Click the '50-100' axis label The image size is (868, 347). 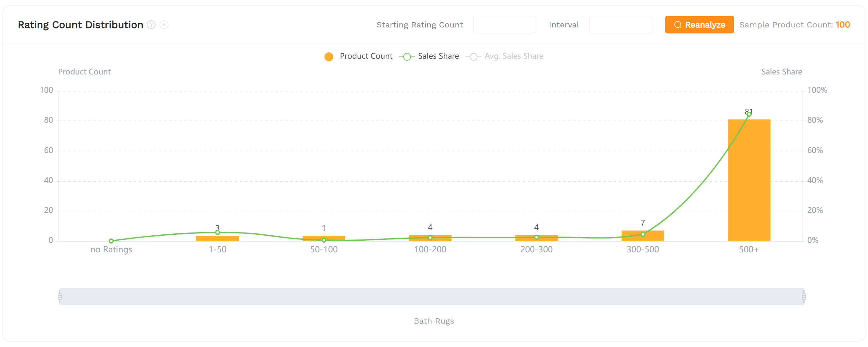pos(324,250)
